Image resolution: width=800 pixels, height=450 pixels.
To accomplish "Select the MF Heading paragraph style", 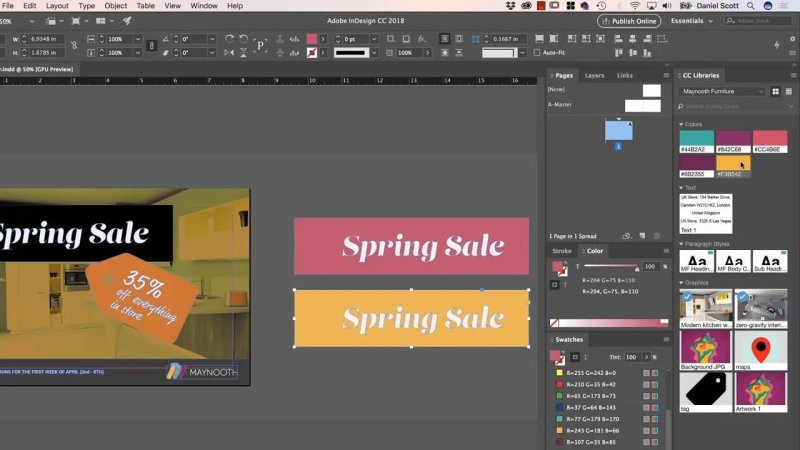I will [696, 261].
